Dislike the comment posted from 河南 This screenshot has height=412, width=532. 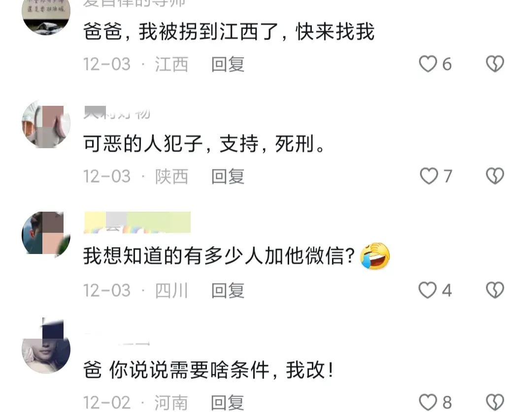point(495,403)
